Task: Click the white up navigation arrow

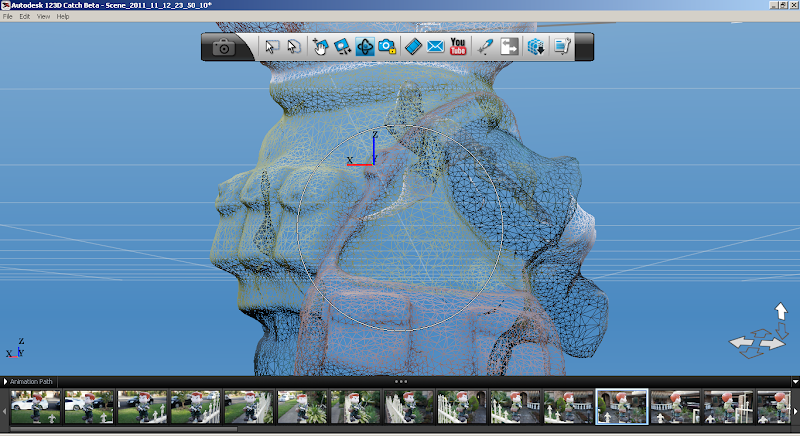Action: 780,313
